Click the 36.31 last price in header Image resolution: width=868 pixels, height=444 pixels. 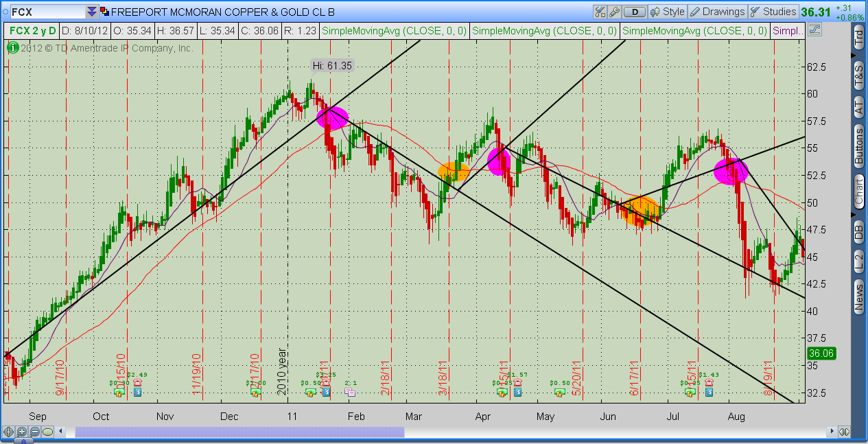point(816,12)
